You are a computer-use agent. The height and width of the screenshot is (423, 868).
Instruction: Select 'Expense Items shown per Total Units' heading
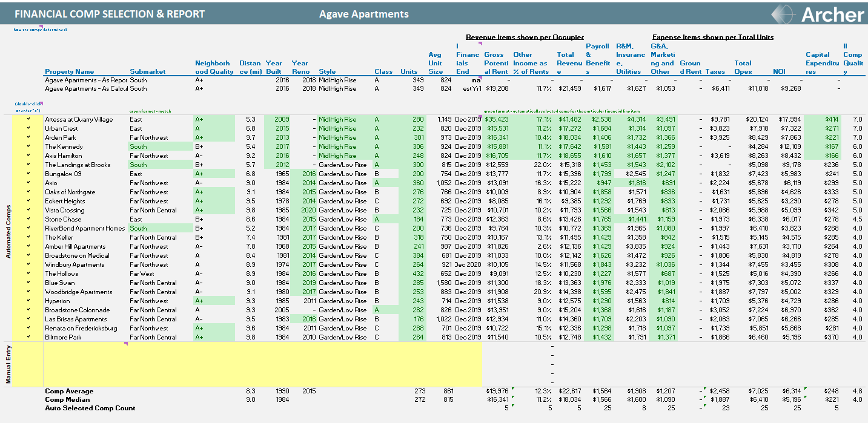tap(713, 37)
